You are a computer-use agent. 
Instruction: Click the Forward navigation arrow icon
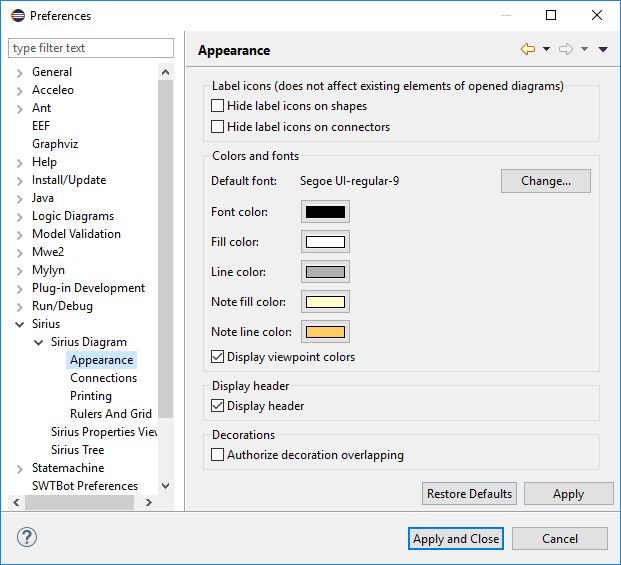click(x=565, y=50)
